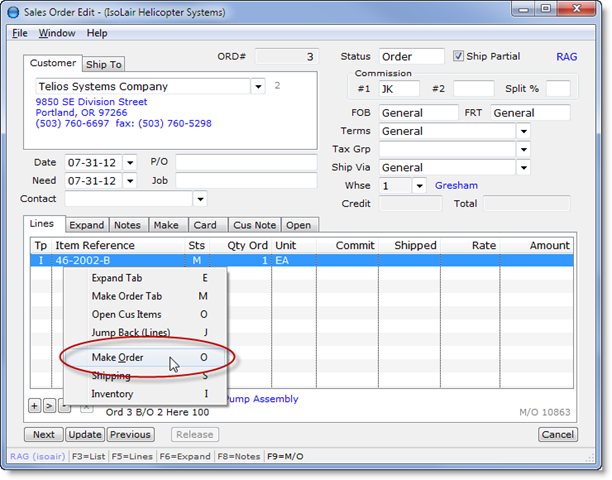Open the Ship Via dropdown

[523, 167]
